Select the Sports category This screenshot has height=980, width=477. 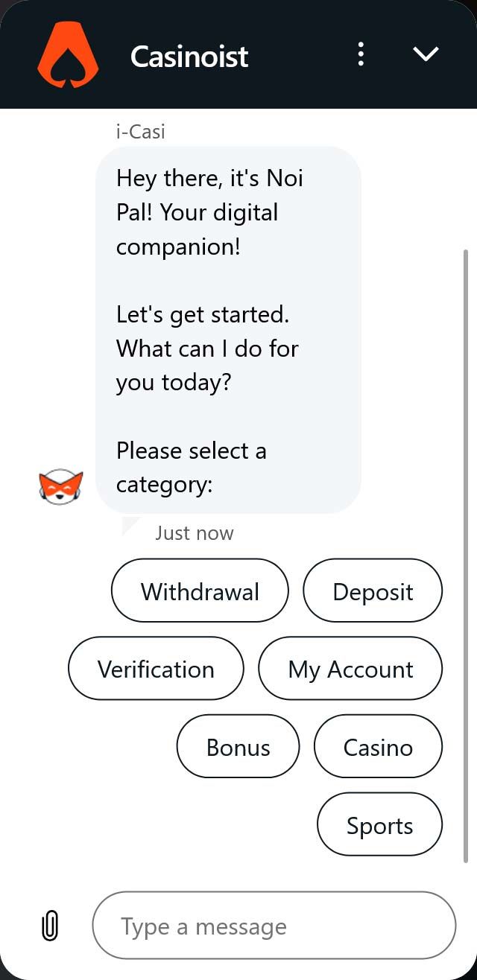click(x=379, y=825)
